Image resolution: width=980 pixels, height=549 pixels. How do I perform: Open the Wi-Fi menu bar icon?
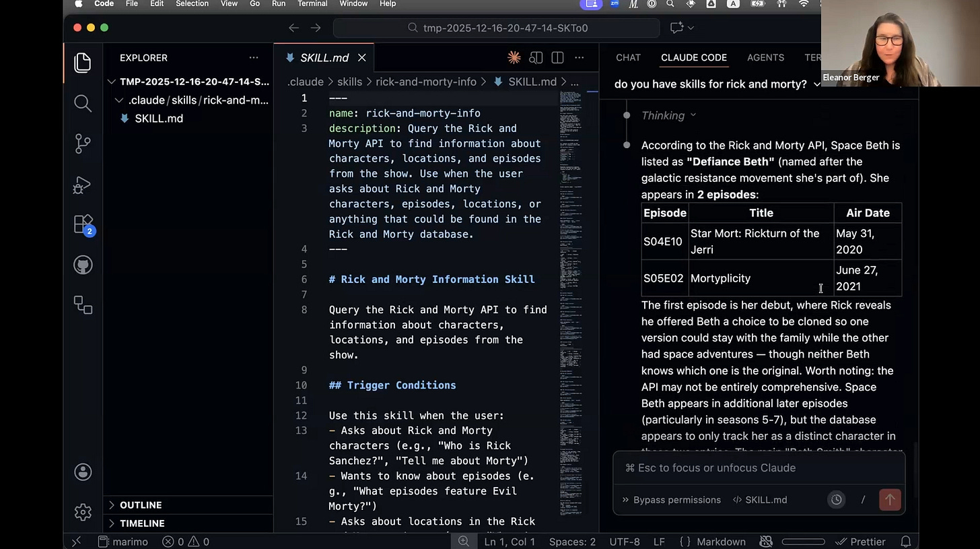click(804, 4)
